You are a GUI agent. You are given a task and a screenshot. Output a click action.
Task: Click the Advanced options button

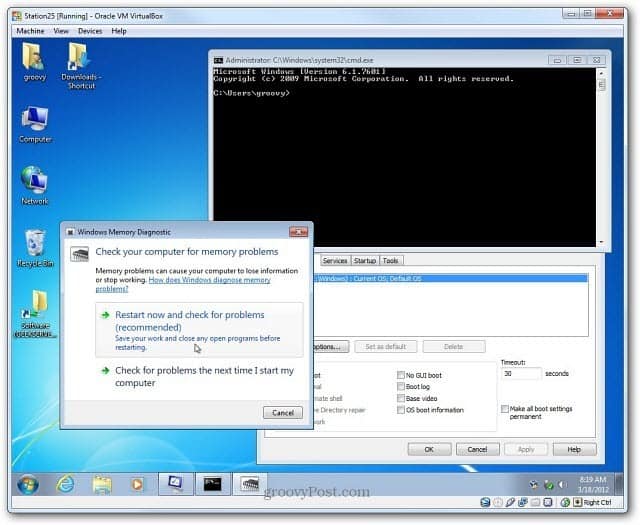331,347
